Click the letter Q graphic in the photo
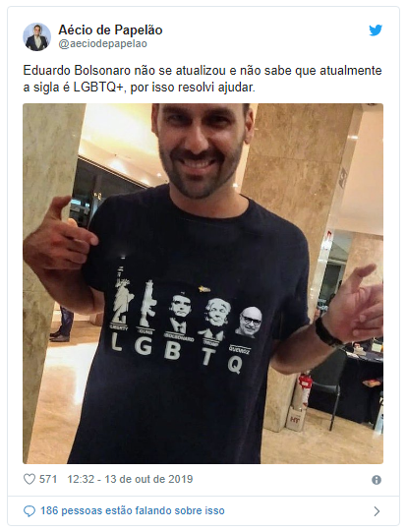 (x=235, y=365)
